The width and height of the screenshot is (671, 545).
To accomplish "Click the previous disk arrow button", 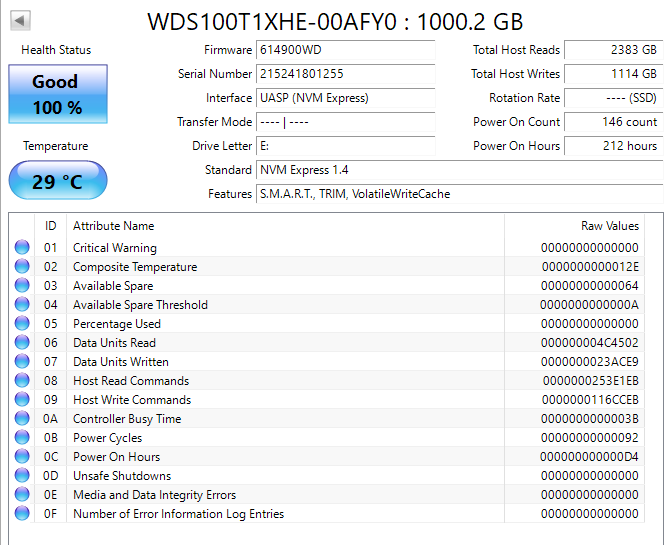I will [20, 20].
